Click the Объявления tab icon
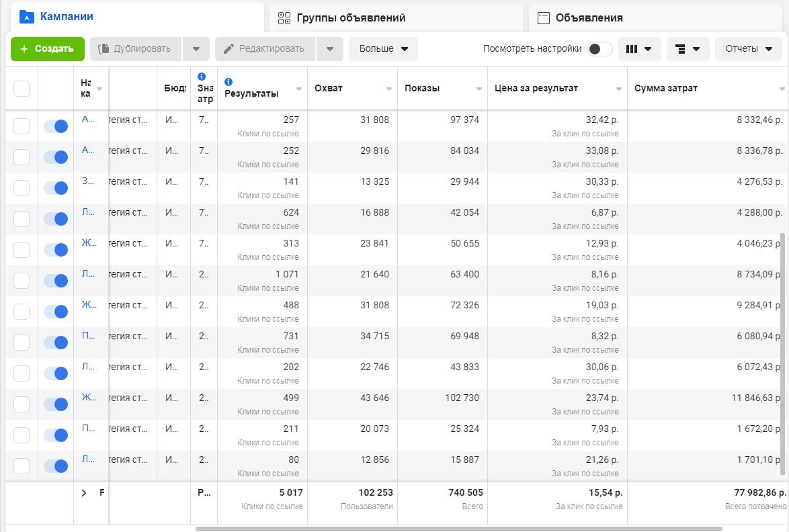The width and height of the screenshot is (789, 532). point(544,18)
